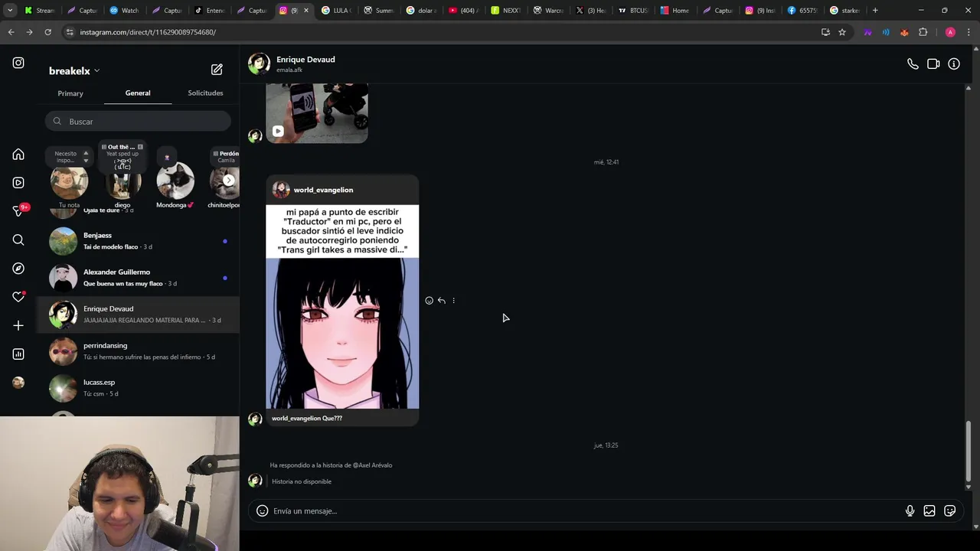Open profile avatar in left sidebar

click(18, 383)
